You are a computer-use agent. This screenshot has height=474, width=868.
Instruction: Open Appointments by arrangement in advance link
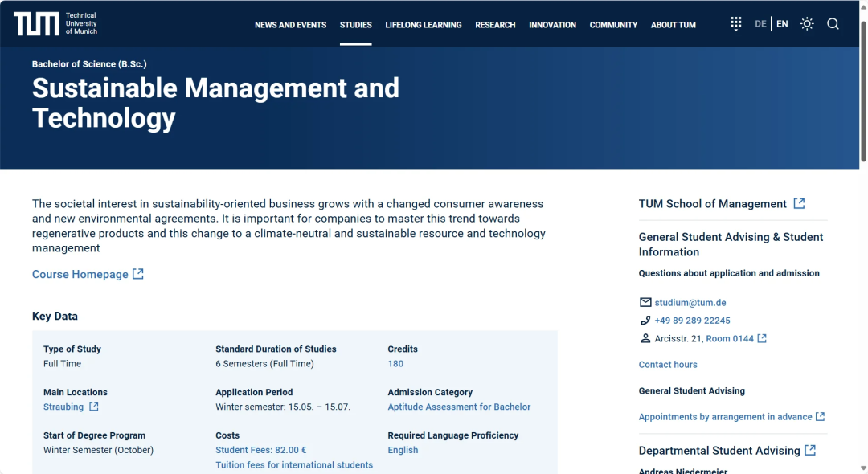(726, 417)
